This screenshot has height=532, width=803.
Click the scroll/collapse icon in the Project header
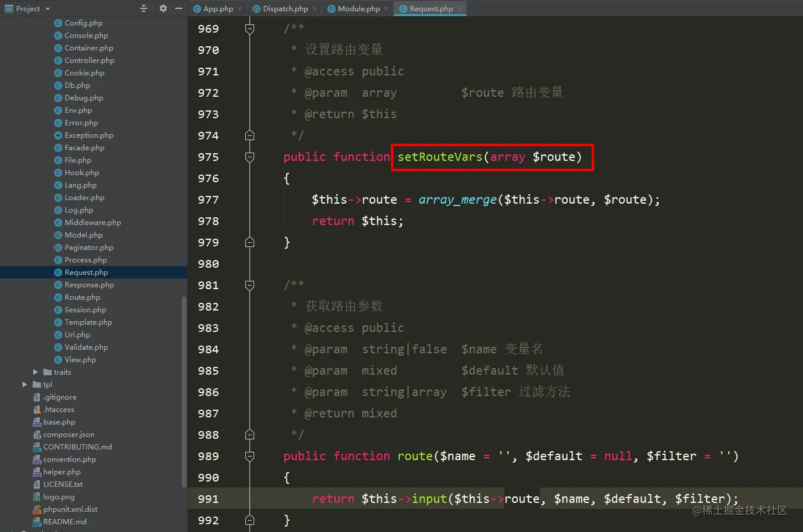pos(144,8)
